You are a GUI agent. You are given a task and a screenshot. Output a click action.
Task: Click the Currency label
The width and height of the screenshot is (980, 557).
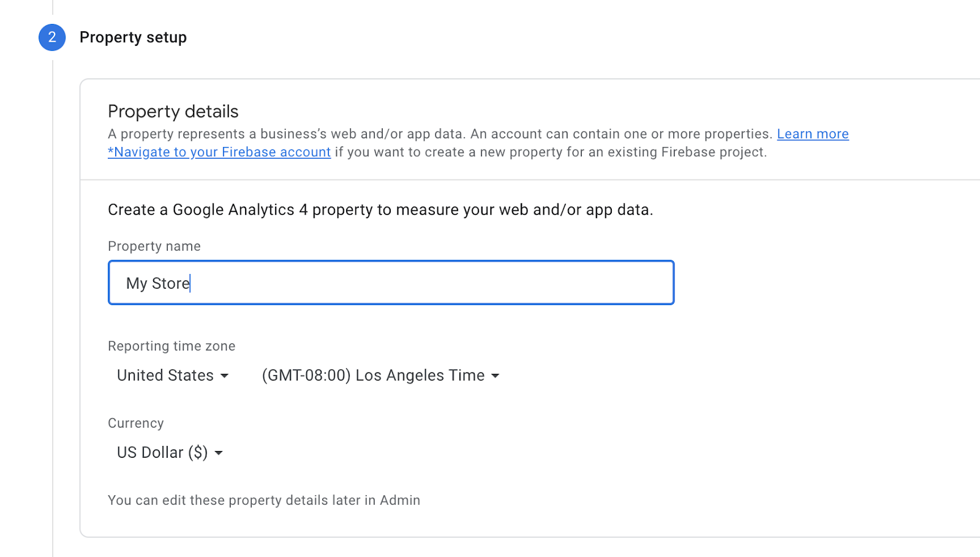click(135, 423)
